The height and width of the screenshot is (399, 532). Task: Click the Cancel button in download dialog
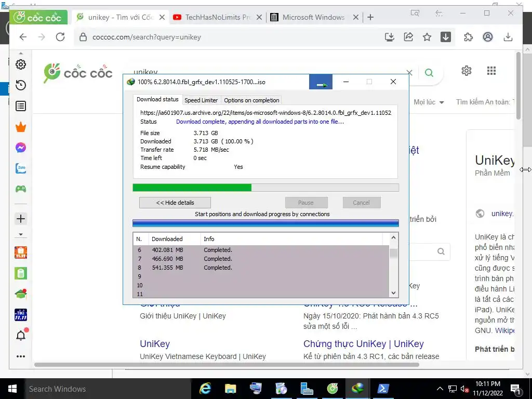(x=362, y=203)
